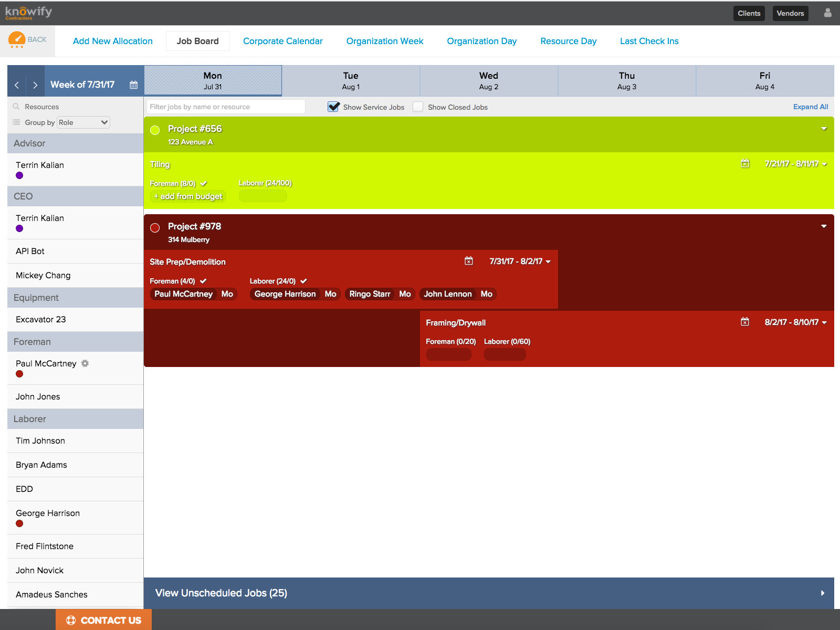
Task: Open 7/31/17 - 8/2/17 date dropdown
Action: (520, 261)
